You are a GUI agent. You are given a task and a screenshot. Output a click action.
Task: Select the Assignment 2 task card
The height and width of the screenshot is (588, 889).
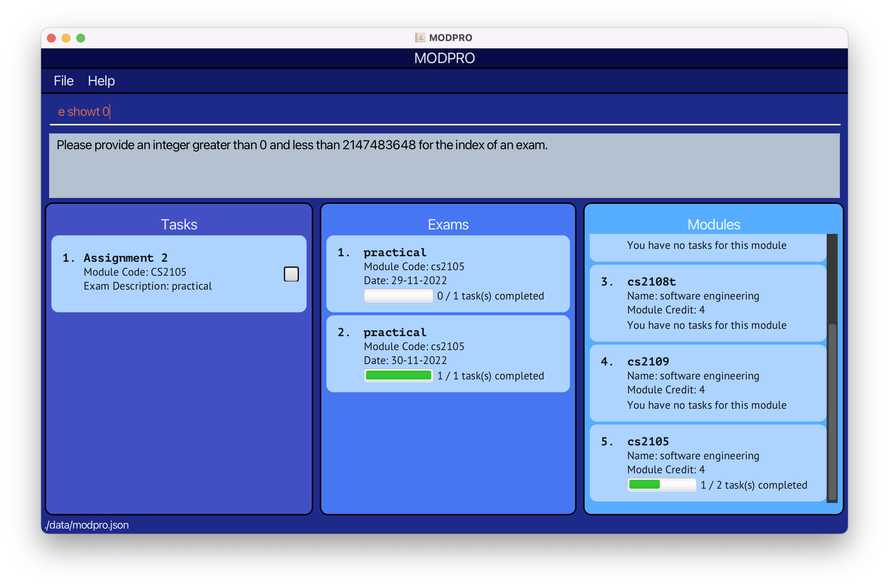(x=179, y=274)
